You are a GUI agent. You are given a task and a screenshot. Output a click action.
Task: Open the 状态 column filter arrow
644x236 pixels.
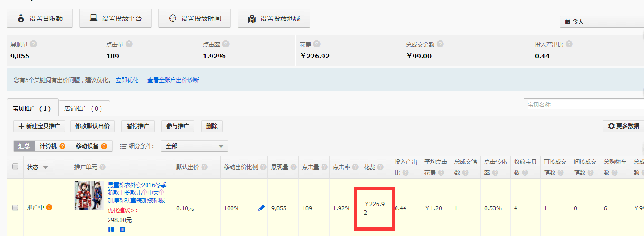46,167
